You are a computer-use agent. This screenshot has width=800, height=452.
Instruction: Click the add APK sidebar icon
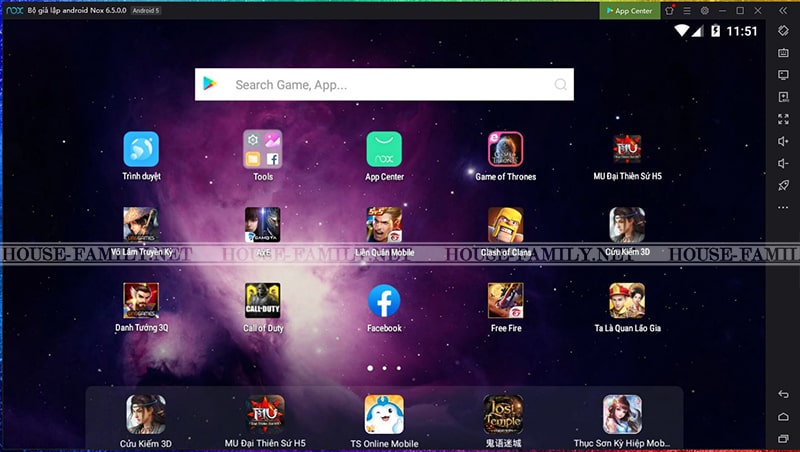point(783,97)
